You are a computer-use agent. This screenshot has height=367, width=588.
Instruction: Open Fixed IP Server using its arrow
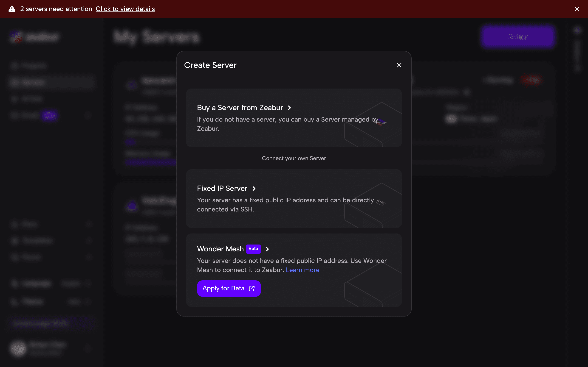254,188
